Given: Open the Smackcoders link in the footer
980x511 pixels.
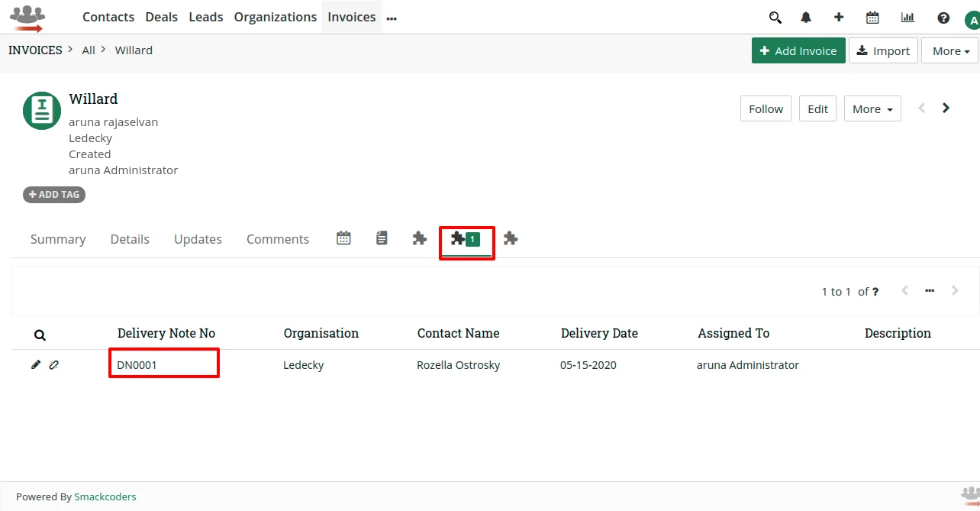Looking at the screenshot, I should (105, 496).
